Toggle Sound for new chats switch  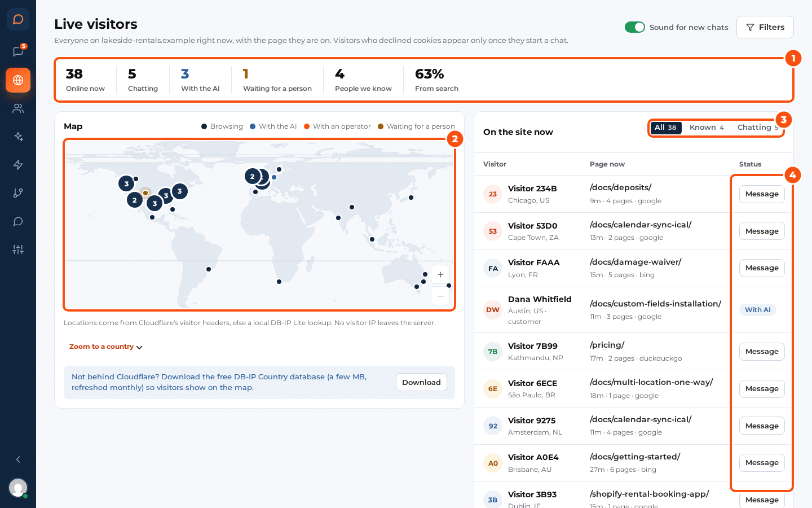pyautogui.click(x=635, y=27)
